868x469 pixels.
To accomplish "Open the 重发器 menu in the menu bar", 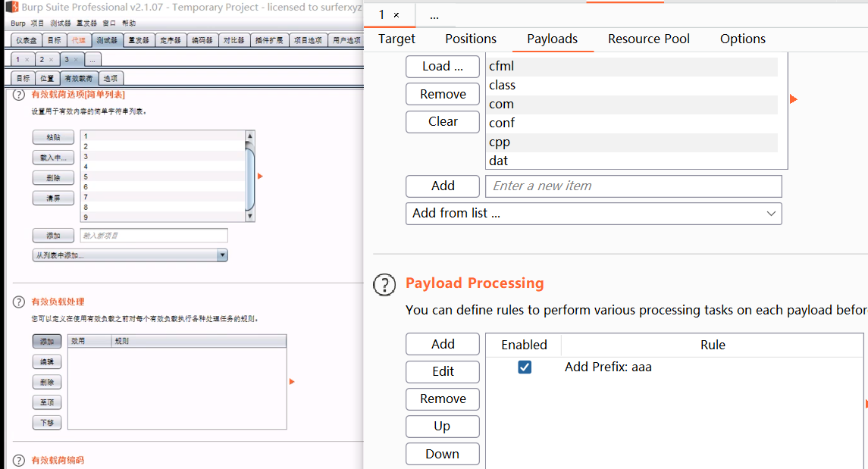I will 86,23.
